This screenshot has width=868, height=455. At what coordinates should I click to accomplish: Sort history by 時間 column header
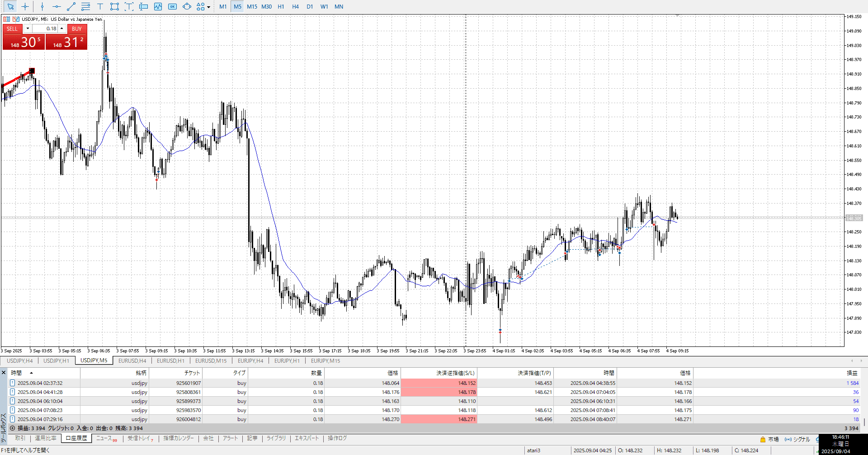[x=16, y=373]
